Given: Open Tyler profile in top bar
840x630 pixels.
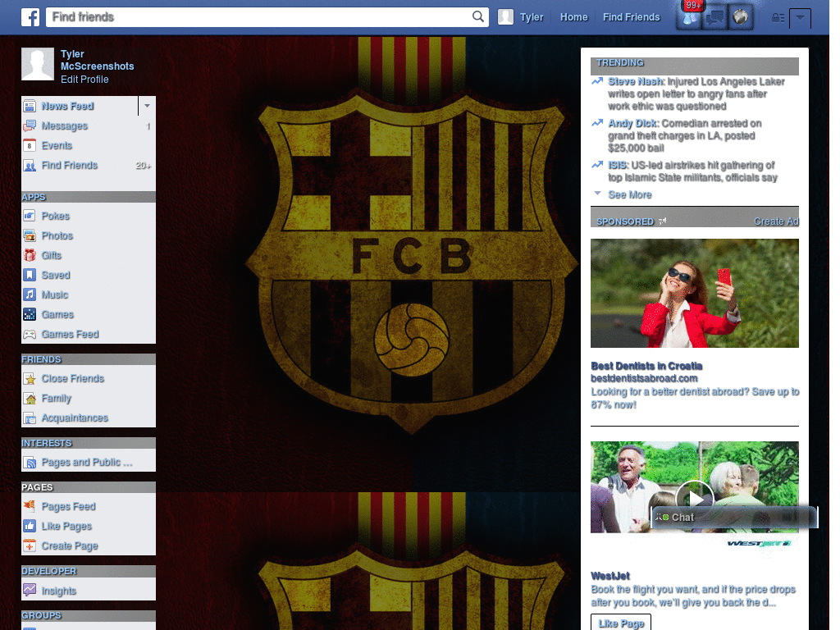Looking at the screenshot, I should [x=532, y=17].
